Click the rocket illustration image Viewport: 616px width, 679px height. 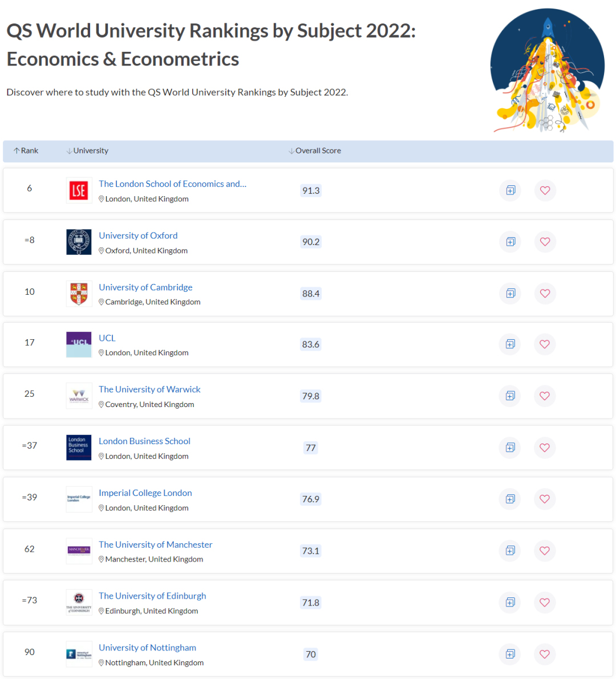(548, 68)
